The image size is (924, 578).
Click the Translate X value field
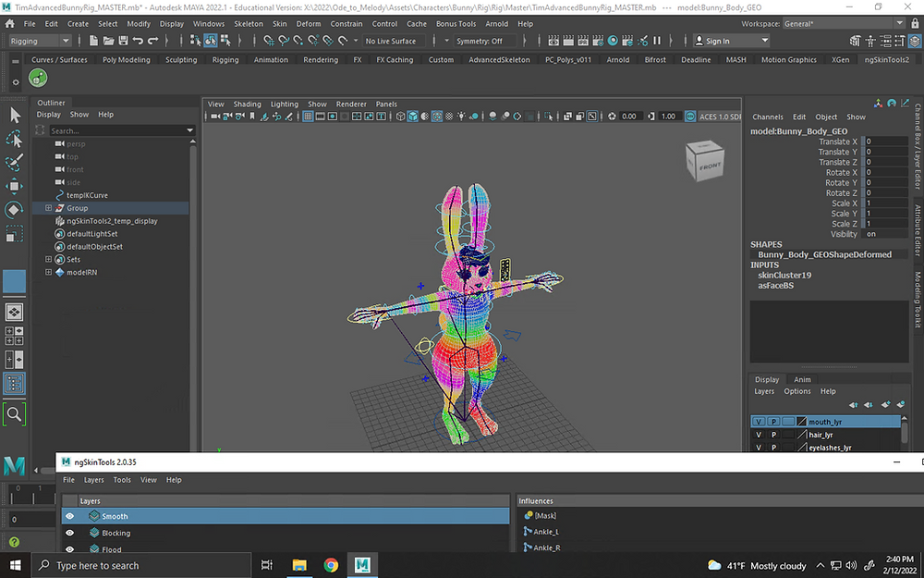point(886,141)
